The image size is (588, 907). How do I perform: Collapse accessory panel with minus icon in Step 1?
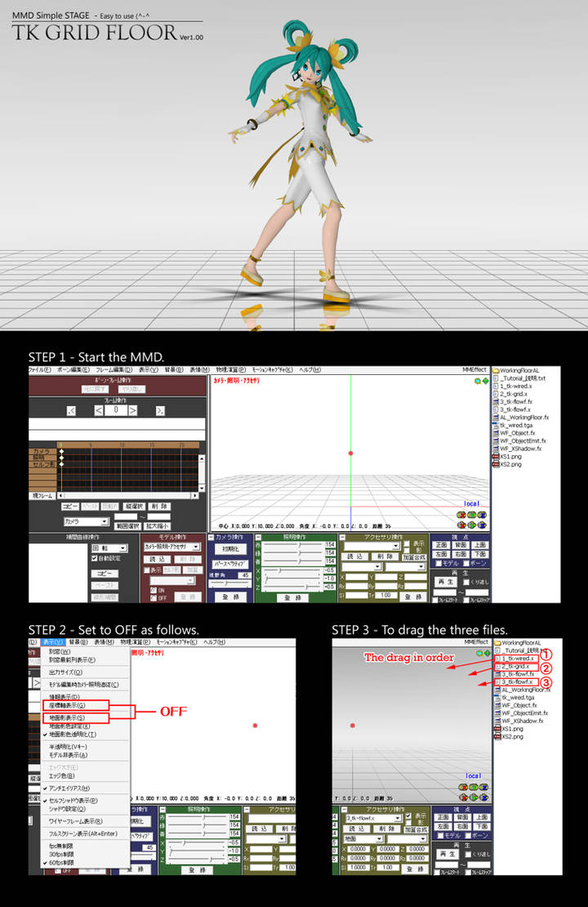click(341, 537)
